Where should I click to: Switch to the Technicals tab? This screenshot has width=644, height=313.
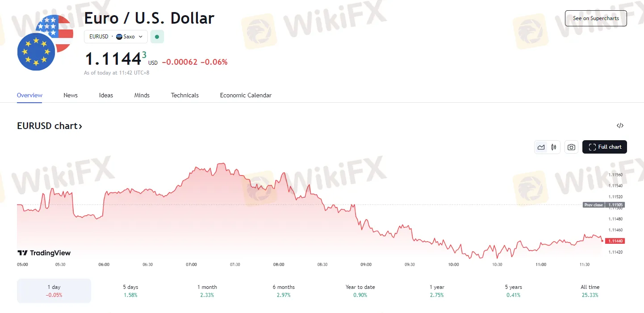pos(185,95)
